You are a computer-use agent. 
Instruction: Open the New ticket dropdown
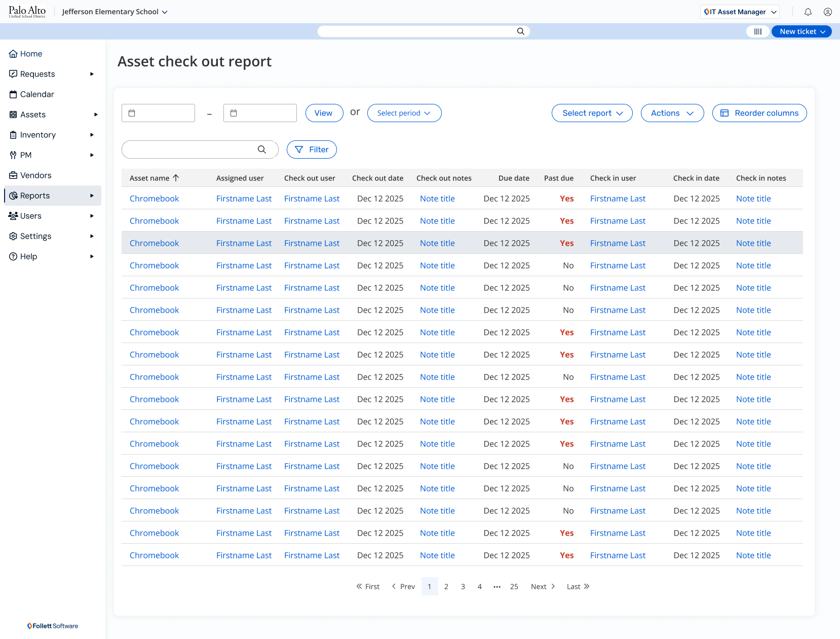pyautogui.click(x=801, y=31)
